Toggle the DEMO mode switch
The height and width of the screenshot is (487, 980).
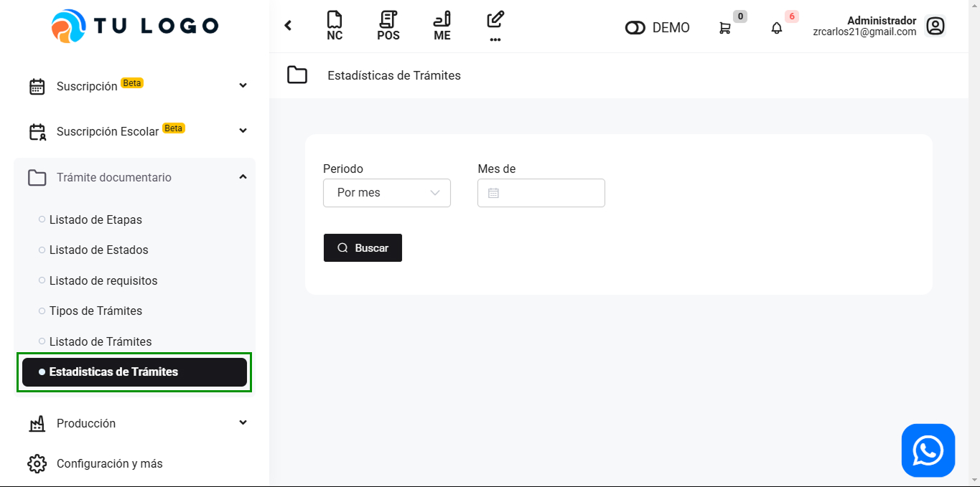[x=635, y=28]
